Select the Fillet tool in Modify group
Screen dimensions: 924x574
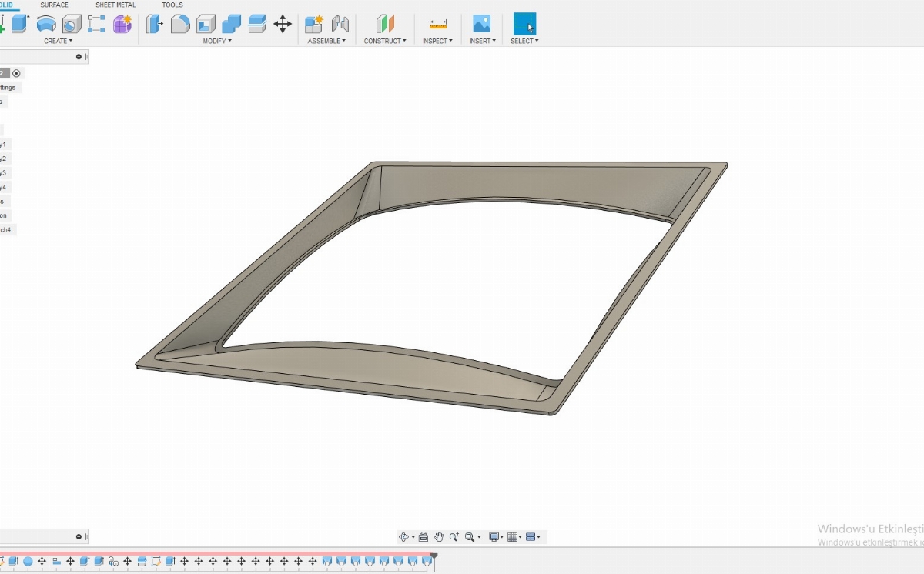pos(180,24)
